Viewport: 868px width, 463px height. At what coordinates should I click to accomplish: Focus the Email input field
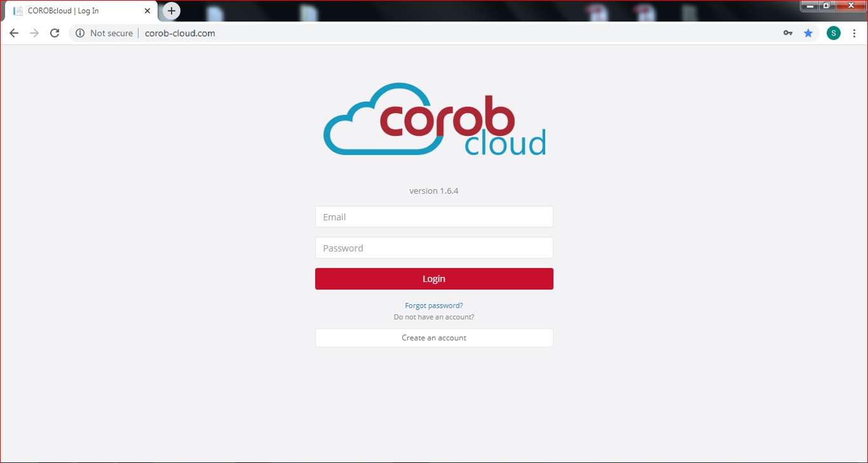(434, 217)
